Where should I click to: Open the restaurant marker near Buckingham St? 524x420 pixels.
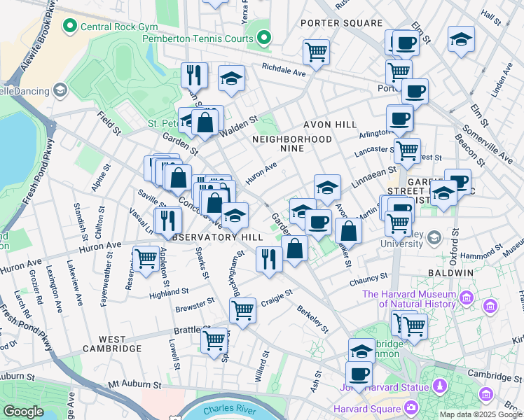coord(268,259)
